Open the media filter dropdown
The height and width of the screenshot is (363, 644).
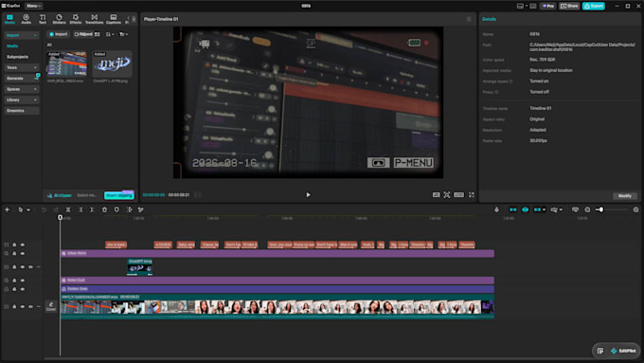click(123, 34)
